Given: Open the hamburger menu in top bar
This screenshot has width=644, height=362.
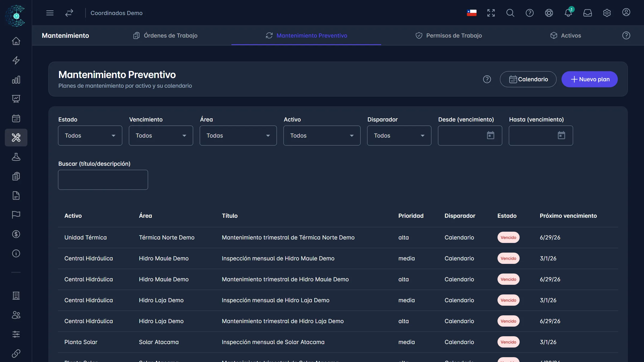Looking at the screenshot, I should [x=50, y=13].
